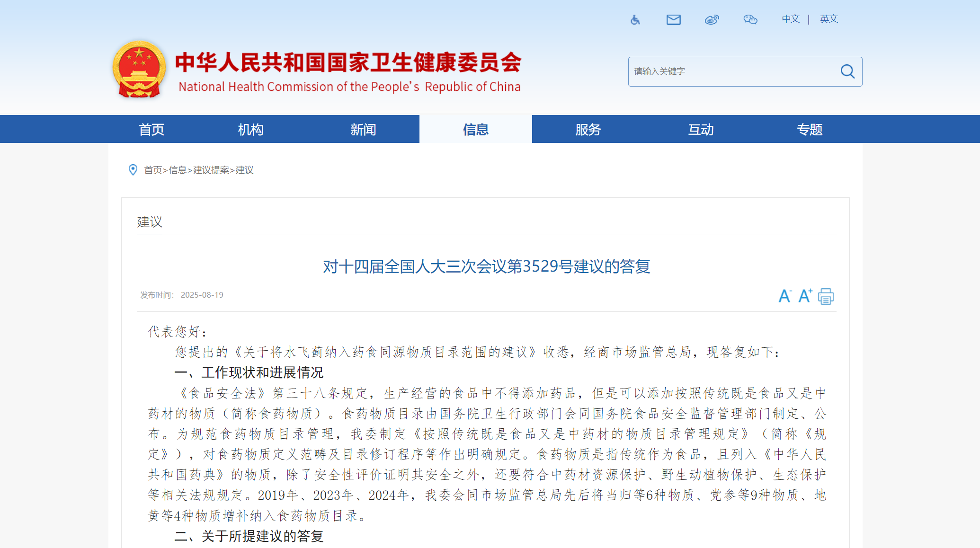Click the breadcrumb location pin icon

133,170
